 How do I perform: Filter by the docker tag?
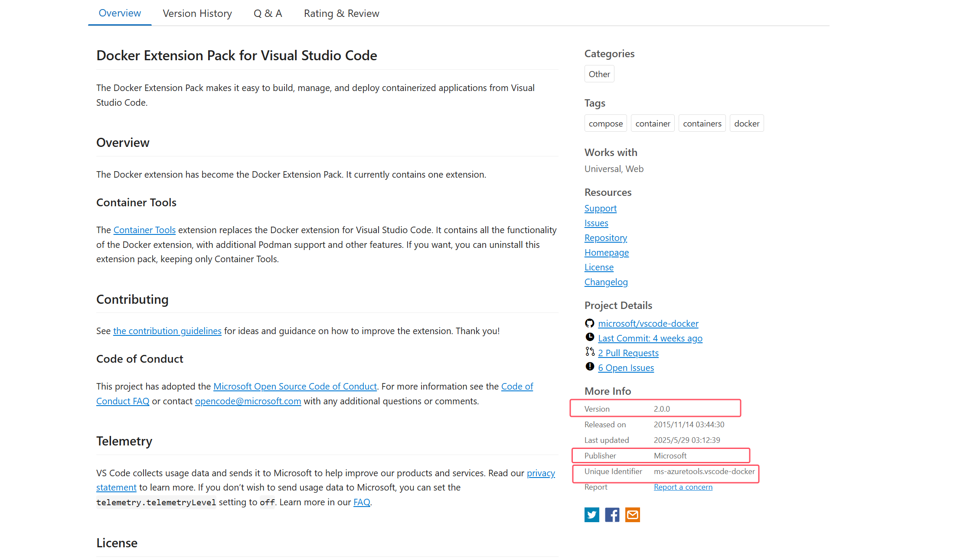(747, 123)
